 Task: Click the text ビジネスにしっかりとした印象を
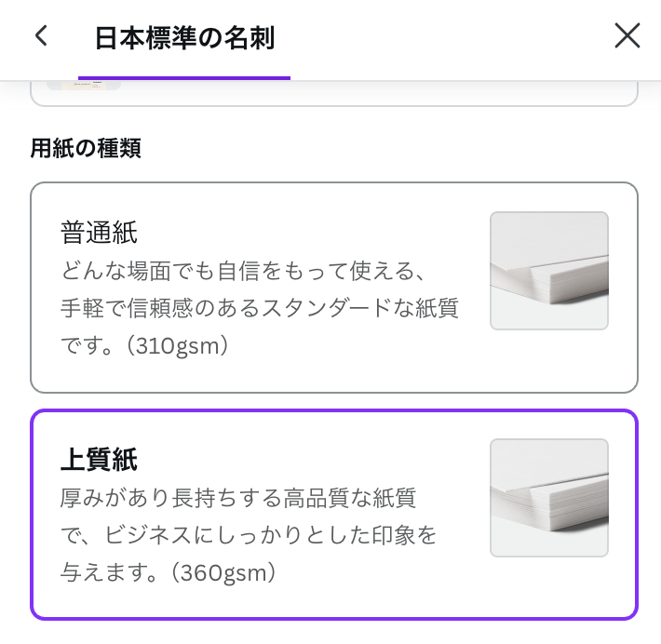click(270, 535)
